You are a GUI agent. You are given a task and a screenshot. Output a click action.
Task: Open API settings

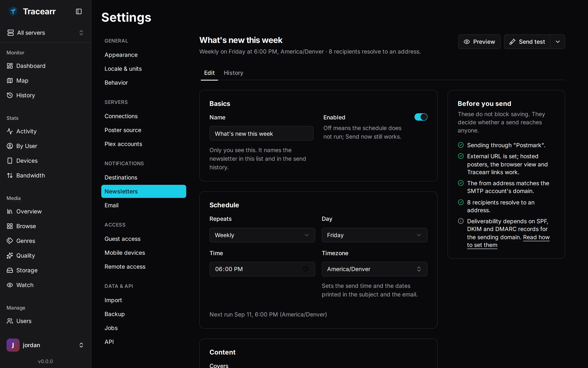144,342
